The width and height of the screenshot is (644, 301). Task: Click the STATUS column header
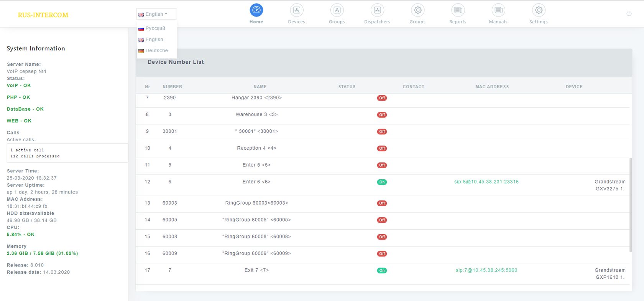click(x=347, y=87)
